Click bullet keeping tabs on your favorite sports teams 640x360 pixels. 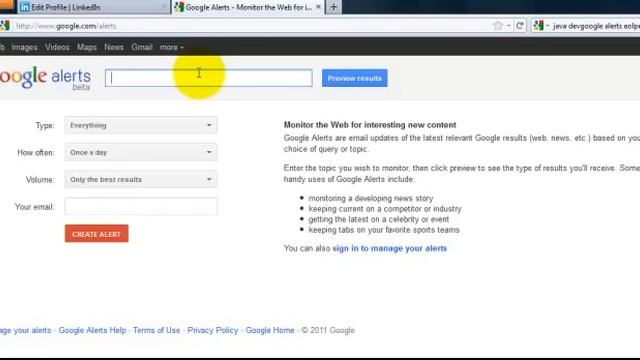[x=384, y=230]
